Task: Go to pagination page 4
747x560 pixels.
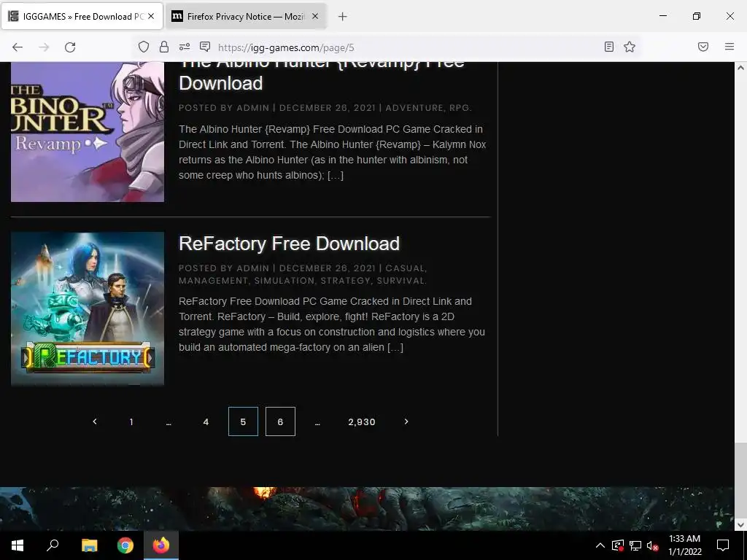Action: pos(206,421)
